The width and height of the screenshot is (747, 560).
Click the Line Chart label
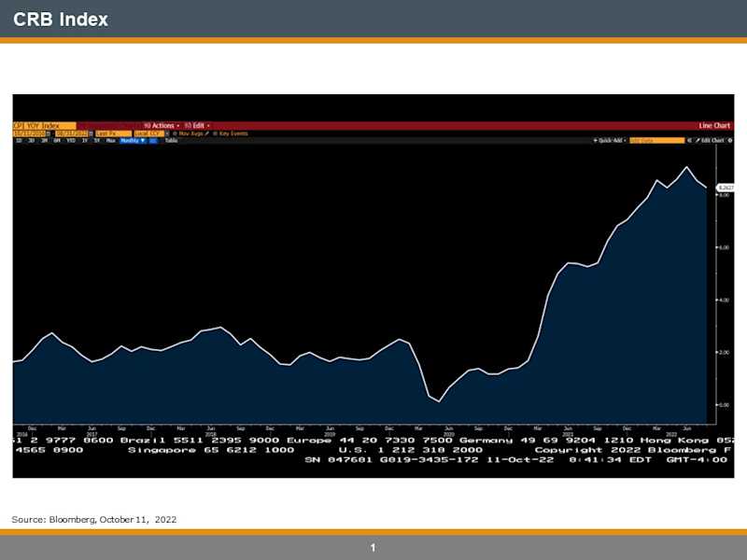pos(714,126)
